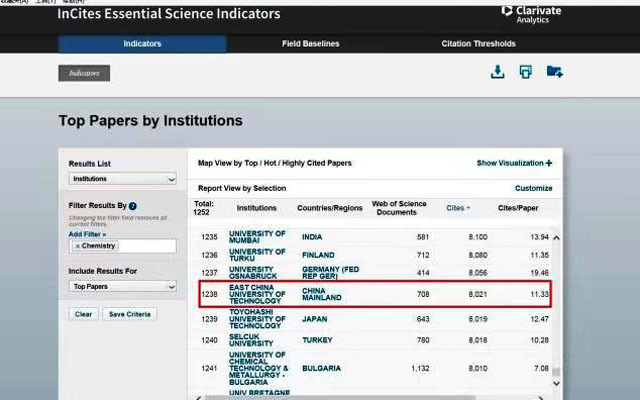Click the Customize link
640x400 pixels.
(533, 188)
